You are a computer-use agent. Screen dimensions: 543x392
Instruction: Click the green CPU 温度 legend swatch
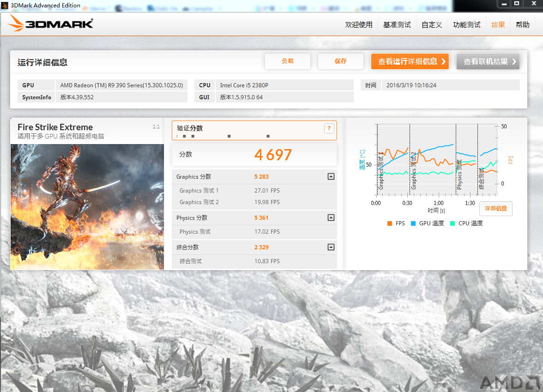pos(452,223)
